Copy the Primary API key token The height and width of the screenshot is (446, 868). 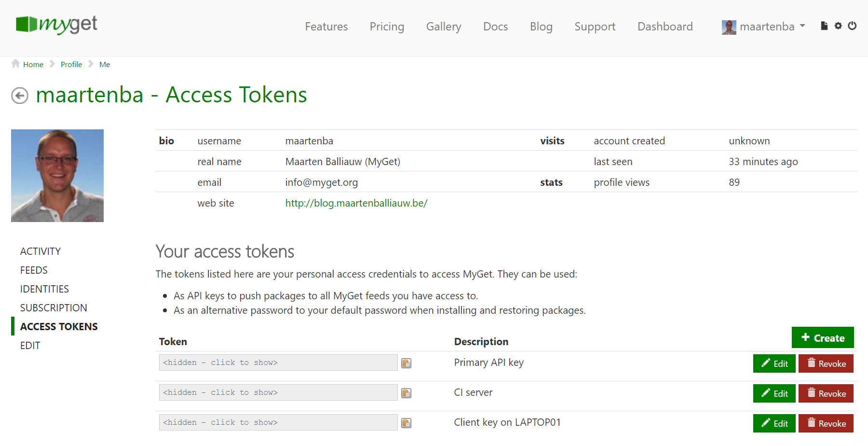[406, 363]
